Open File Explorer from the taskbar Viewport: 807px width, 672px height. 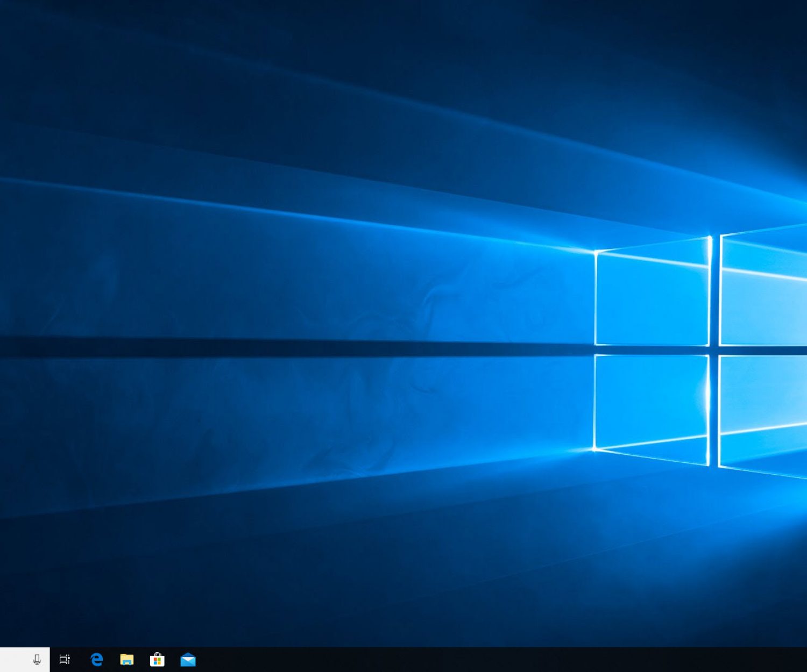[127, 659]
